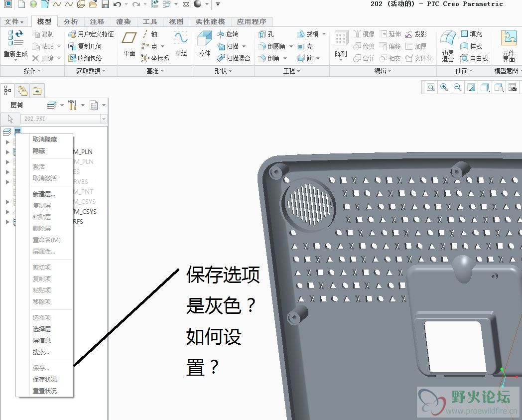Switch to Flexible Modeling (柔性建模) tab
This screenshot has width=522, height=420.
[210, 21]
